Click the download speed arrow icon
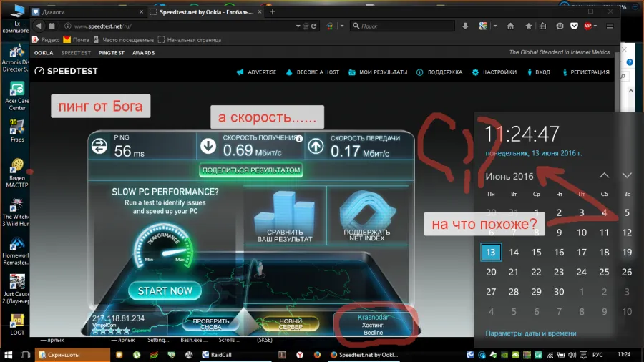 pos(208,146)
